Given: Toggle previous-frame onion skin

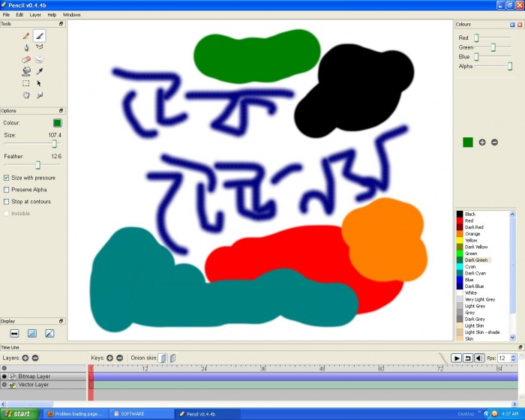Looking at the screenshot, I should tap(163, 358).
